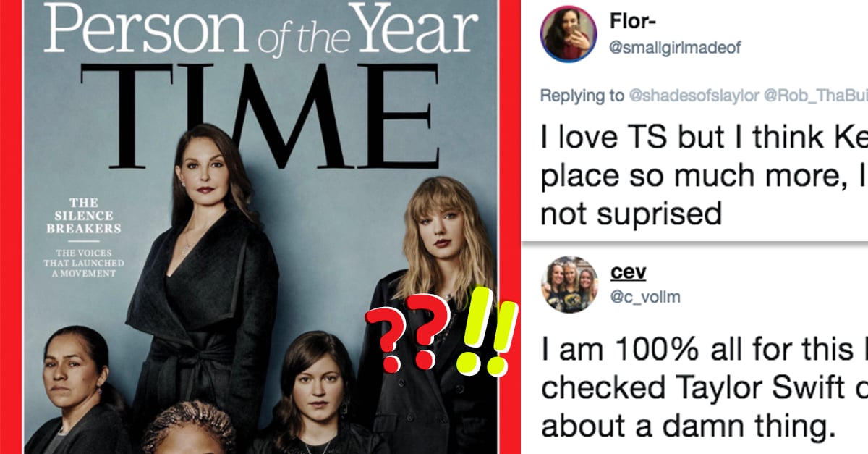Screen dimensions: 868x454
Task: Click the @c_vollm handle
Action: 645,296
